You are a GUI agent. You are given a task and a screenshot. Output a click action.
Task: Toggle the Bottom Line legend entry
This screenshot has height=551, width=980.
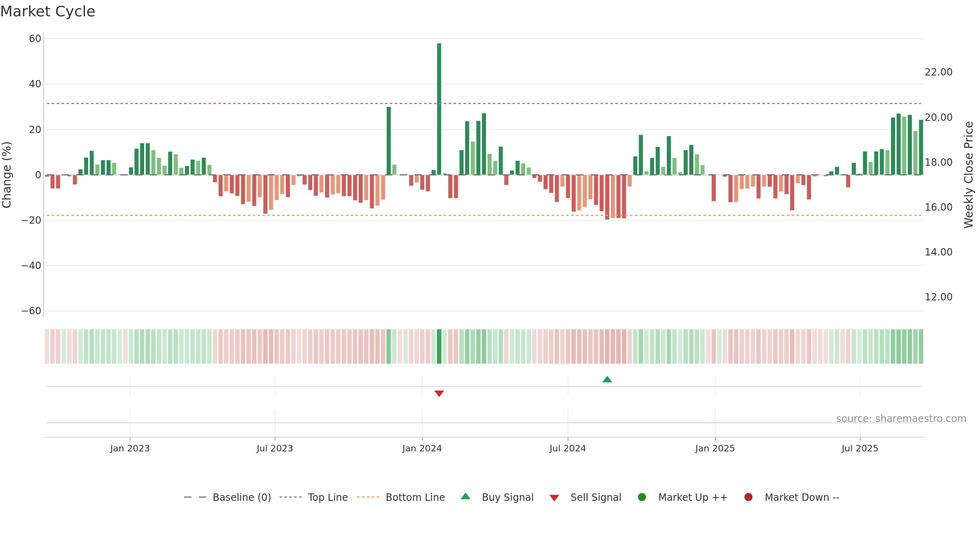pyautogui.click(x=401, y=497)
